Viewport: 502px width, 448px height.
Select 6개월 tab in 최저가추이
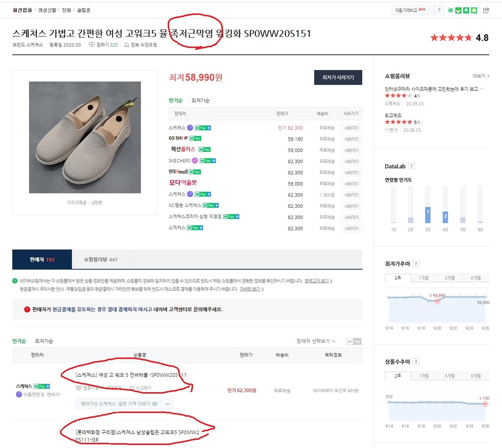pos(476,278)
